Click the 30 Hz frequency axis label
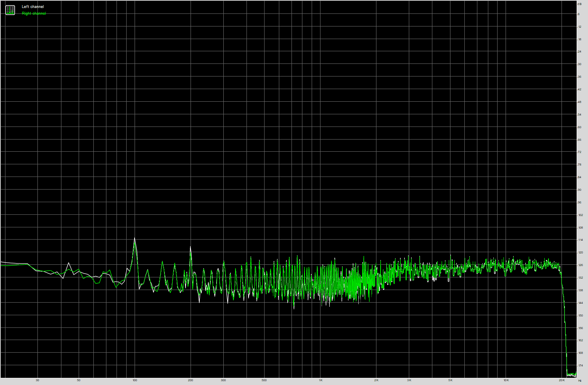The image size is (588, 385). point(37,380)
